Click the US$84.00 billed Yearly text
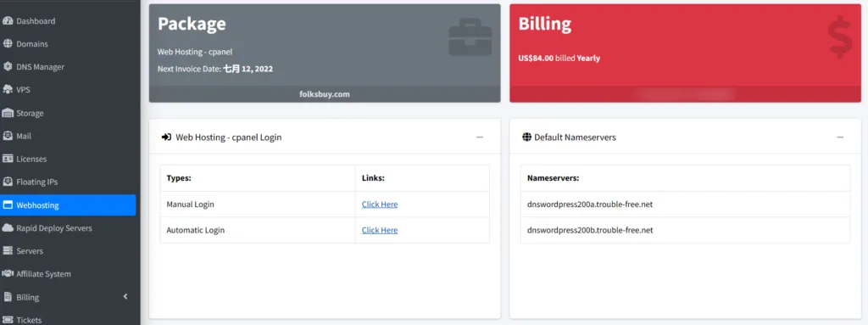 [559, 58]
